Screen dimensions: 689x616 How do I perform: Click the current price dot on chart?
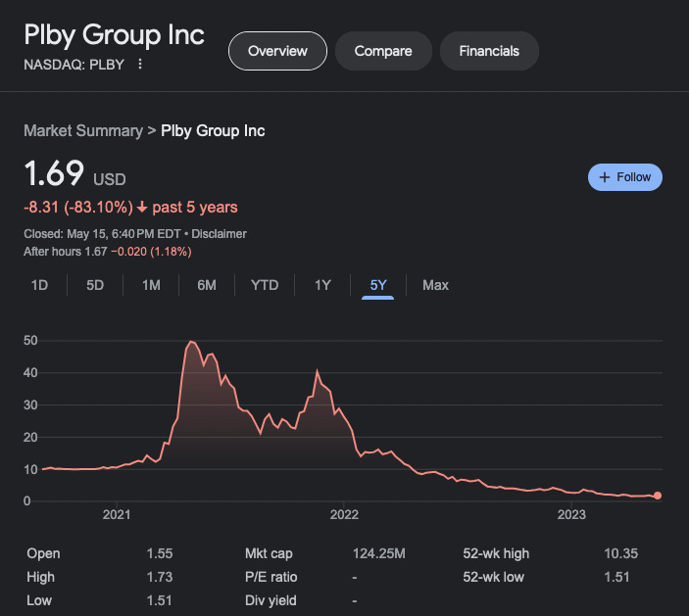[658, 496]
